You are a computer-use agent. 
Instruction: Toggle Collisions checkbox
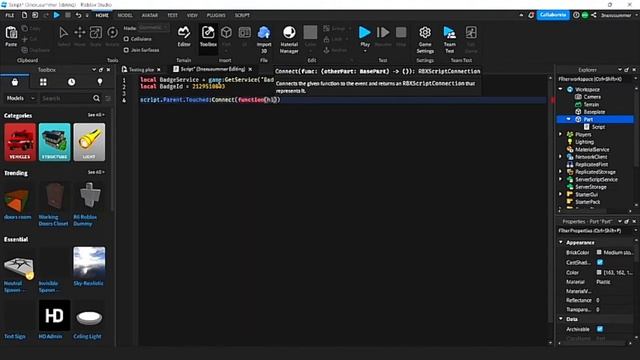pyautogui.click(x=126, y=39)
